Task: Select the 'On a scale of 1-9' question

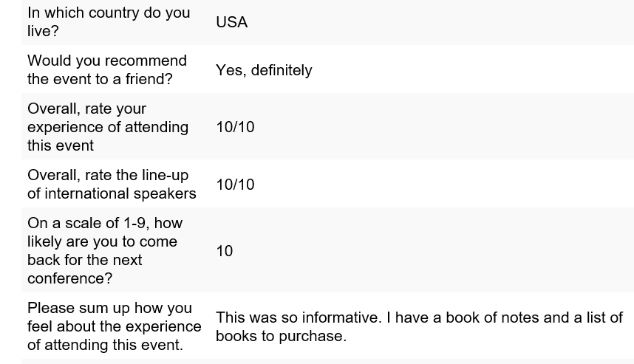Action: pos(105,250)
